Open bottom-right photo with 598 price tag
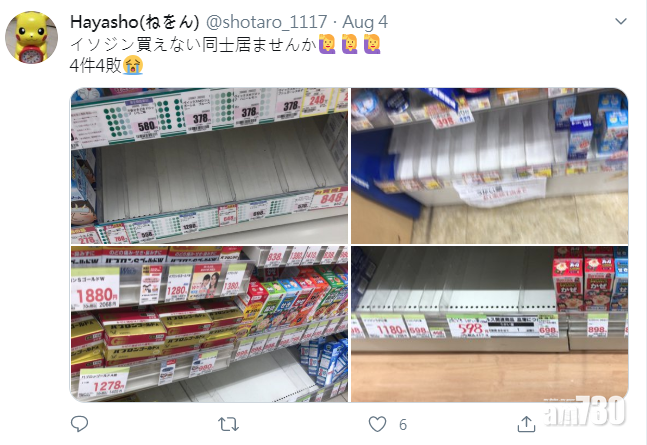The height and width of the screenshot is (445, 647). pyautogui.click(x=489, y=324)
